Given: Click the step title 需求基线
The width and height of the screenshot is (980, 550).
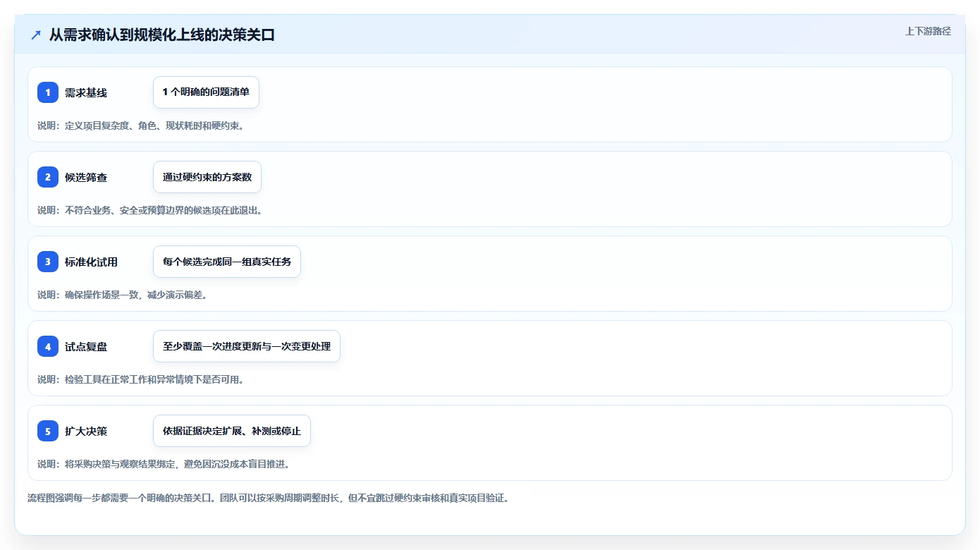Looking at the screenshot, I should coord(86,93).
